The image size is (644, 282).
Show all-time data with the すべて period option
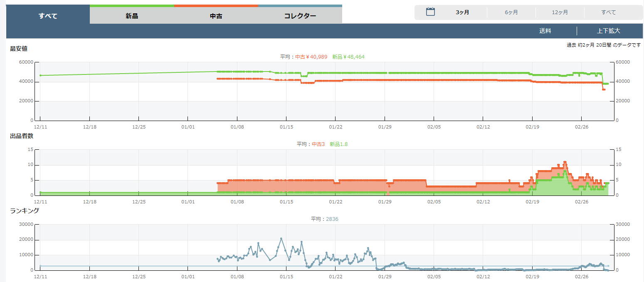608,12
